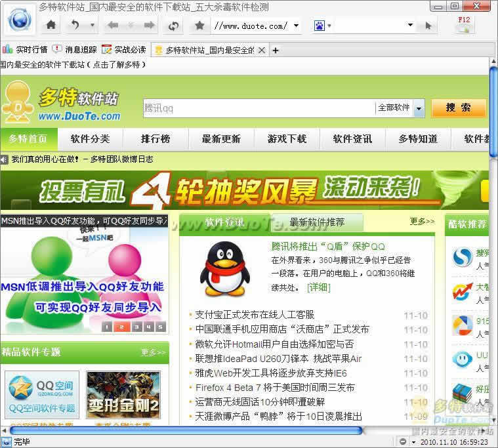Image resolution: width=498 pixels, height=448 pixels.
Task: Open the 游戏下载 nav item
Action: (287, 139)
